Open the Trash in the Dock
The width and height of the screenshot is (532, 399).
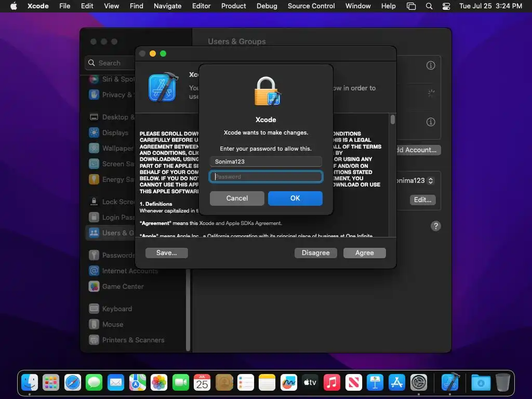point(503,382)
